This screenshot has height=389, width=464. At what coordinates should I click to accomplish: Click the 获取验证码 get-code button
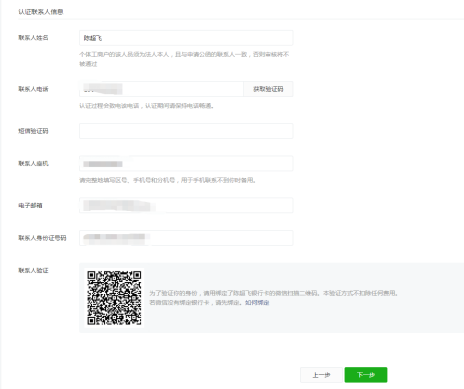pos(268,89)
